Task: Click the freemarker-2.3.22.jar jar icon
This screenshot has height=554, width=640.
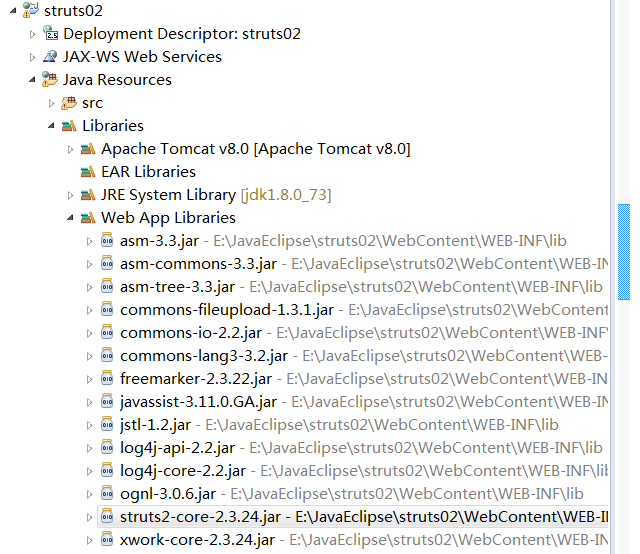Action: click(107, 378)
